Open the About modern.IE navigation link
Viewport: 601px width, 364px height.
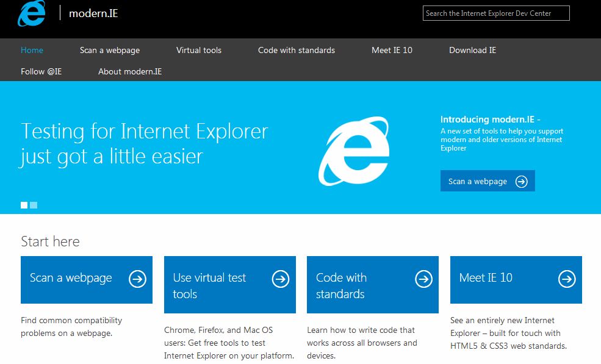tap(130, 71)
